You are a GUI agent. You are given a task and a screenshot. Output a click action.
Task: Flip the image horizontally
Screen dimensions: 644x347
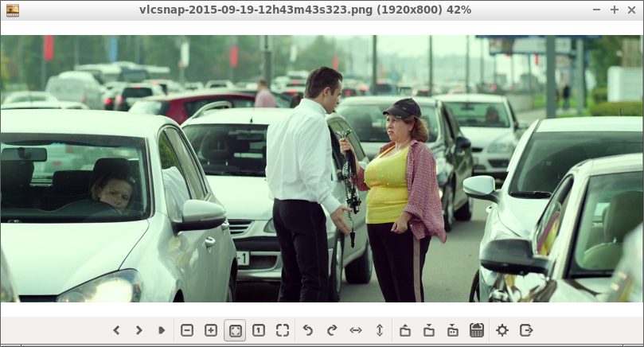click(356, 330)
